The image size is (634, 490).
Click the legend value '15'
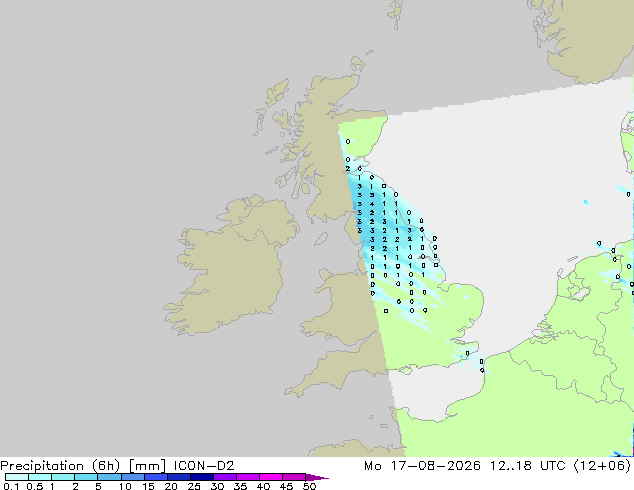tap(148, 486)
